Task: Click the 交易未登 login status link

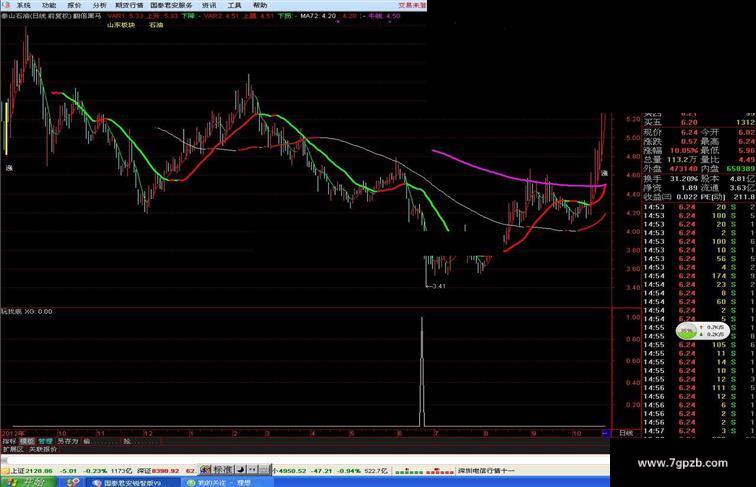Action: pyautogui.click(x=412, y=5)
